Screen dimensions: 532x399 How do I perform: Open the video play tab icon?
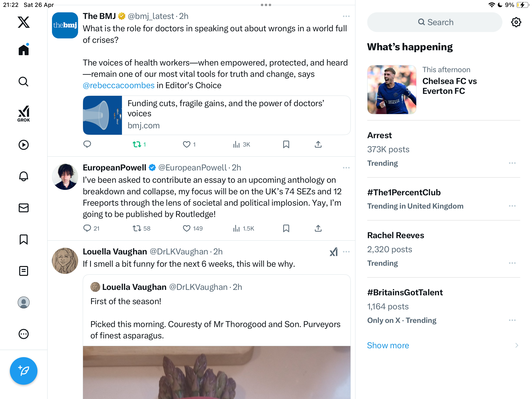tap(24, 145)
